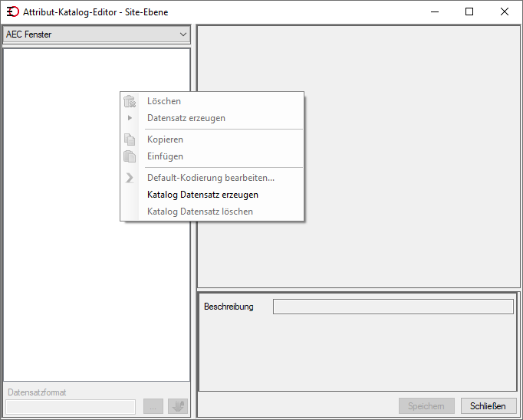Open the AEC Fenster dropdown
The height and width of the screenshot is (420, 523).
click(x=97, y=34)
